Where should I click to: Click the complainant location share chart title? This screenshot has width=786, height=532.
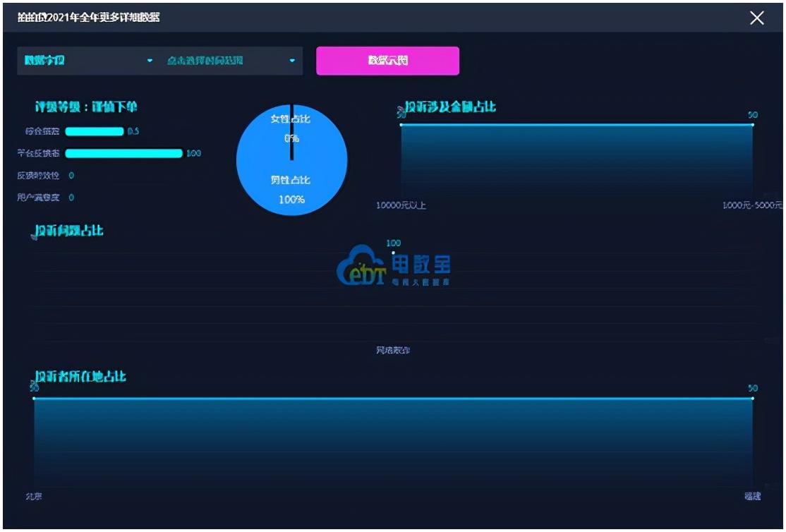click(80, 376)
